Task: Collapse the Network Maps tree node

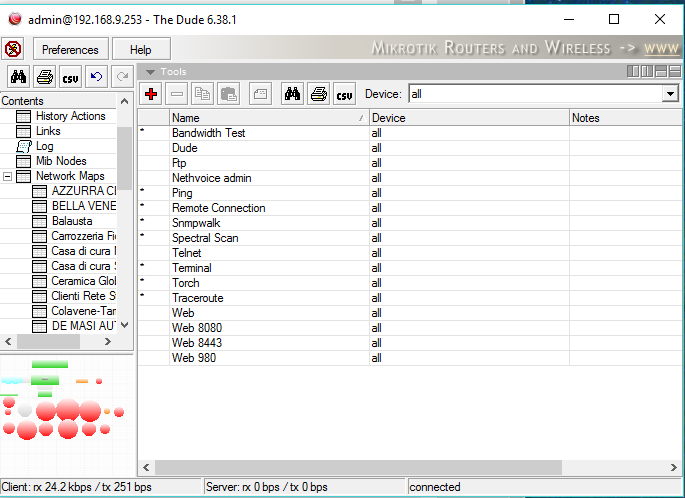Action: 7,176
